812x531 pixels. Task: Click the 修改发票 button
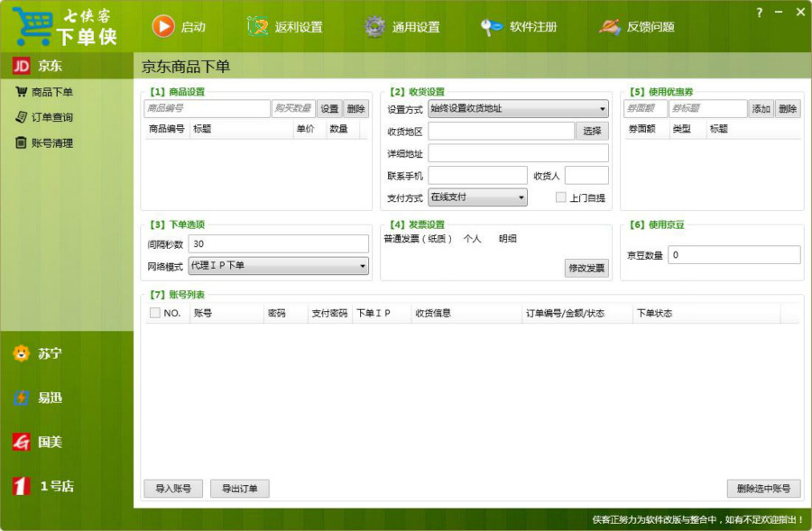pyautogui.click(x=587, y=270)
